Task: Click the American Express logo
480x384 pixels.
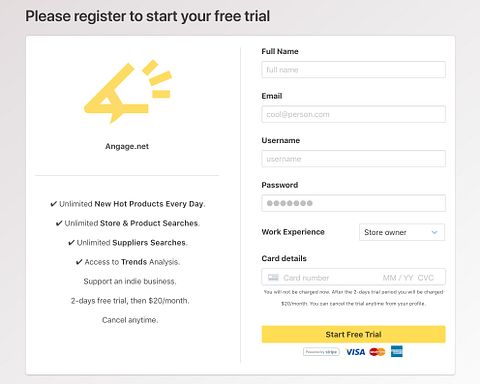Action: [x=397, y=351]
